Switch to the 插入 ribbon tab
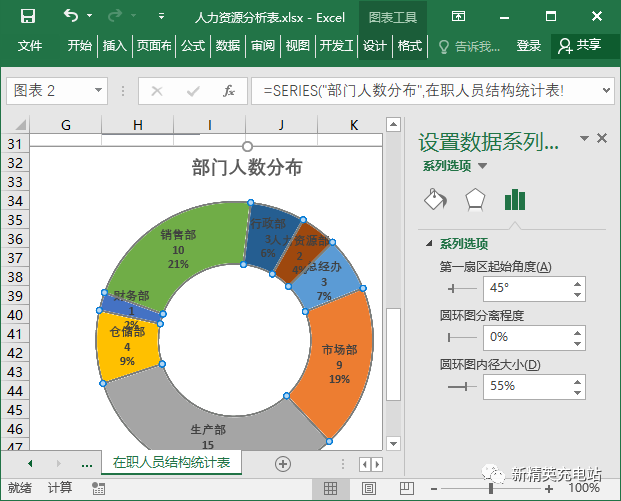The image size is (621, 501). (x=114, y=46)
